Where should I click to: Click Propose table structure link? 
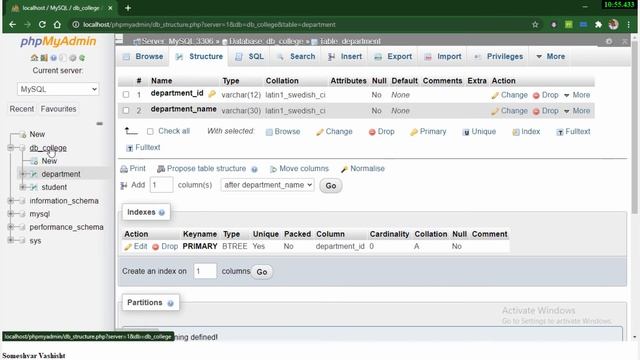click(x=202, y=169)
